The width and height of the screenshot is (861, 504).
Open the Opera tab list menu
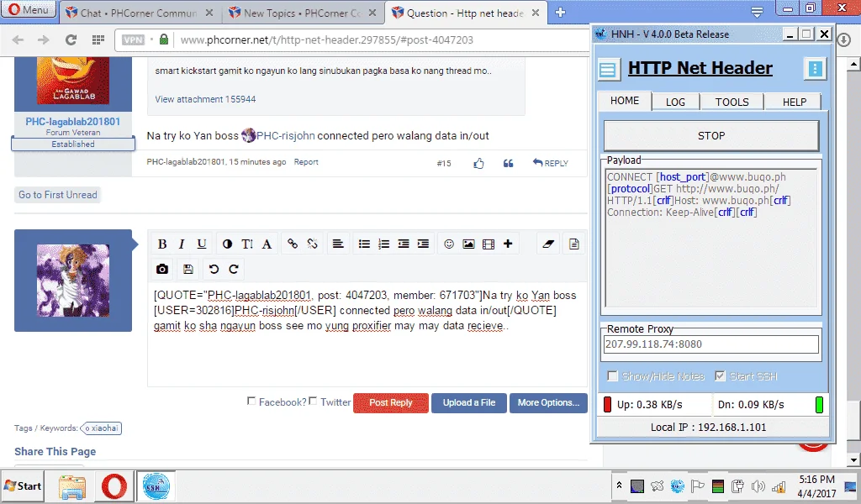(757, 12)
